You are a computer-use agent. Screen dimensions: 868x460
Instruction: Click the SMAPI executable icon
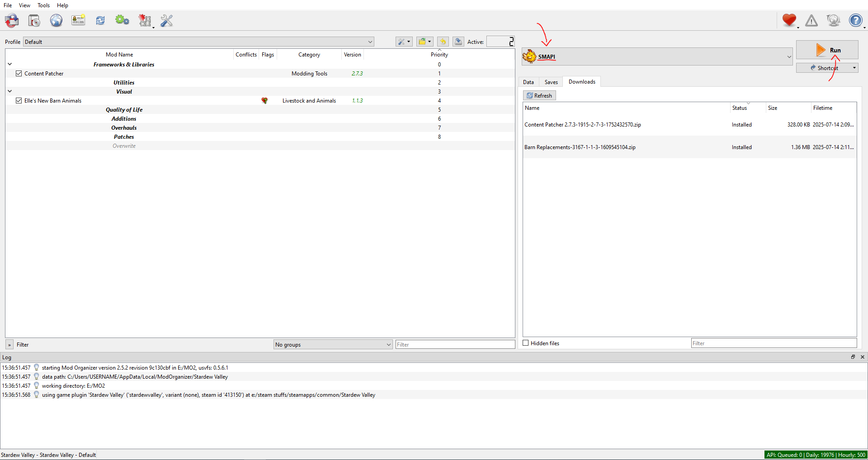tap(529, 56)
